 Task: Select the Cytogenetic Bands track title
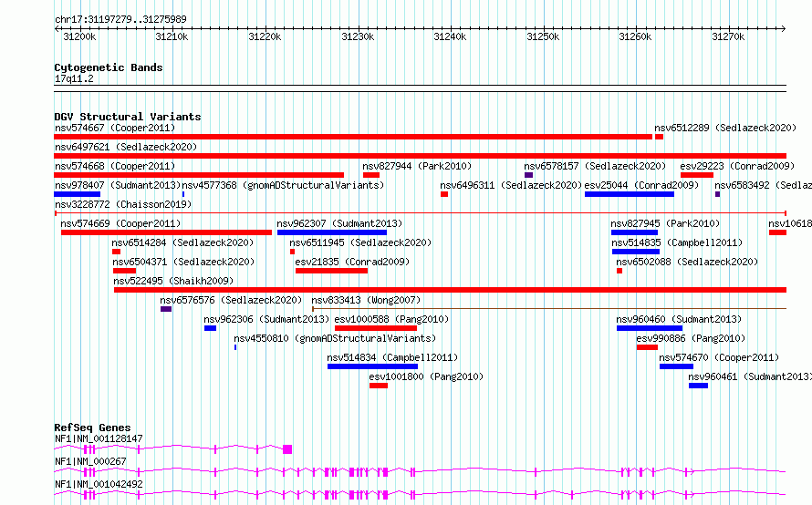pyautogui.click(x=109, y=67)
